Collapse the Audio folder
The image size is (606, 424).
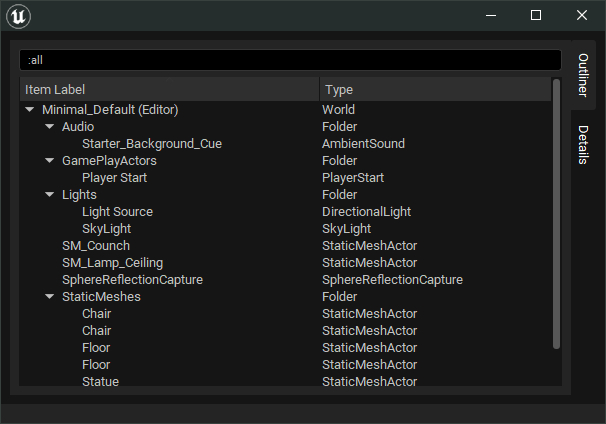(x=50, y=127)
